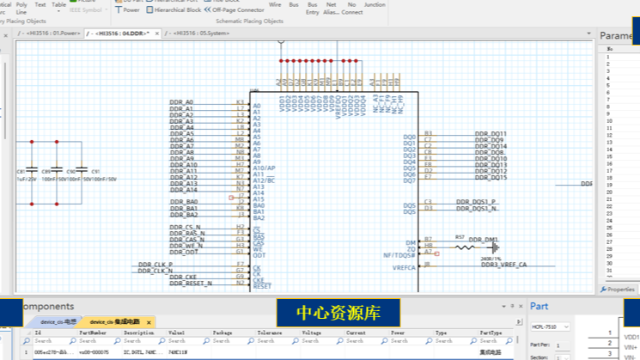
Task: Select the DDR_DQ11 net label
Action: (x=491, y=133)
